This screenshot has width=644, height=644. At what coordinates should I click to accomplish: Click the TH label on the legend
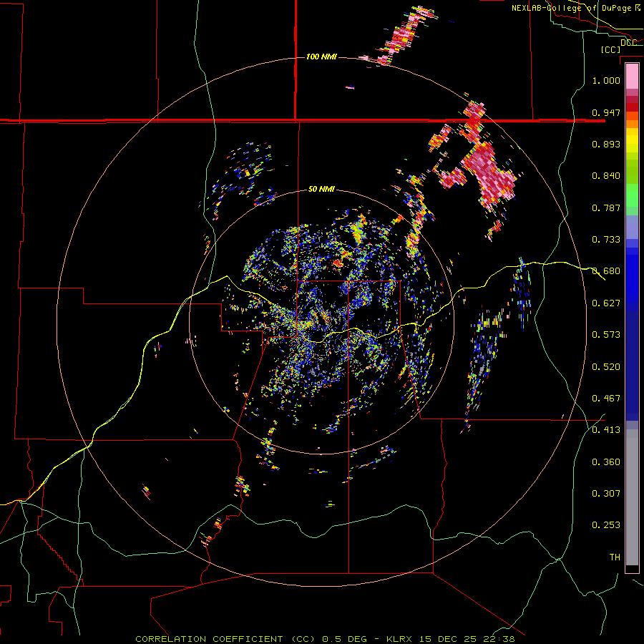pos(615,557)
